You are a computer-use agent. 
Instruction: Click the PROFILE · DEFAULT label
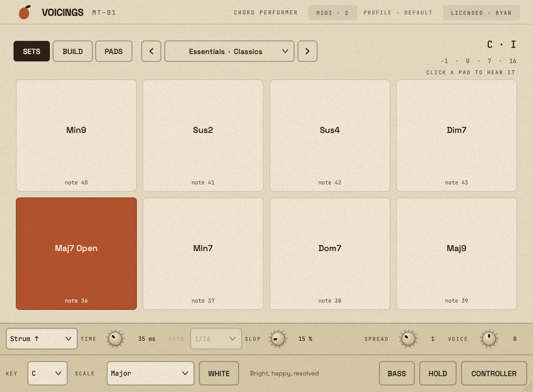point(398,13)
